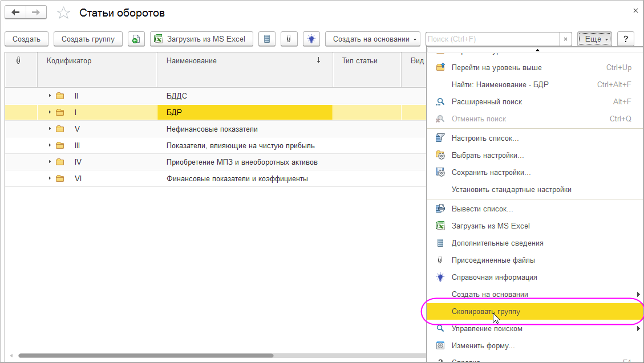Viewport: 644px width, 363px height.
Task: Open reference info lightbulb toolbar icon
Action: (x=311, y=39)
